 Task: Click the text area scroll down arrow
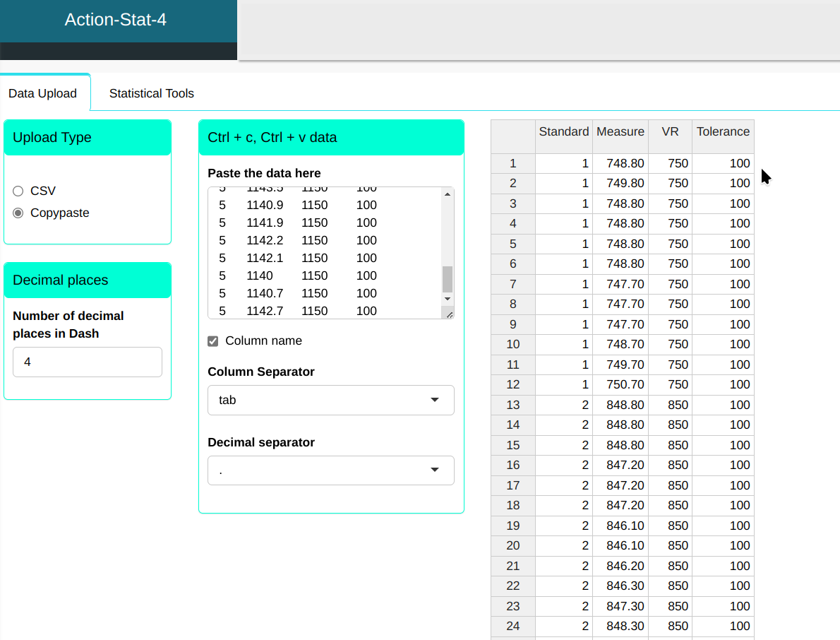pos(447,299)
